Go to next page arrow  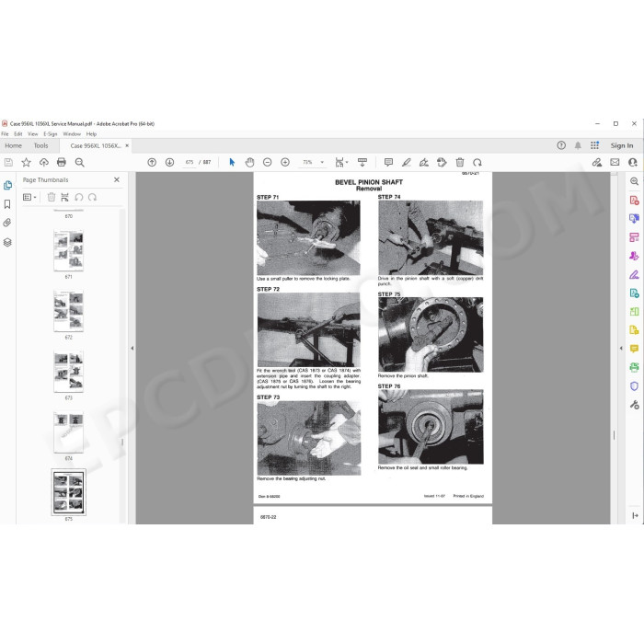point(169,162)
